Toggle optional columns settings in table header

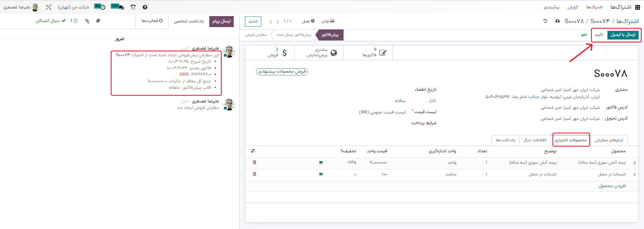[253, 151]
